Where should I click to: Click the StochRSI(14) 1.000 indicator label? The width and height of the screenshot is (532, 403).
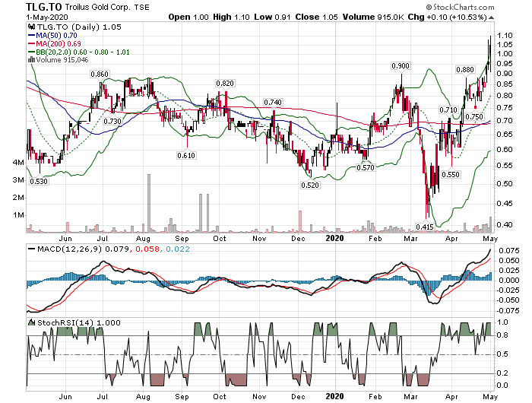coord(79,322)
